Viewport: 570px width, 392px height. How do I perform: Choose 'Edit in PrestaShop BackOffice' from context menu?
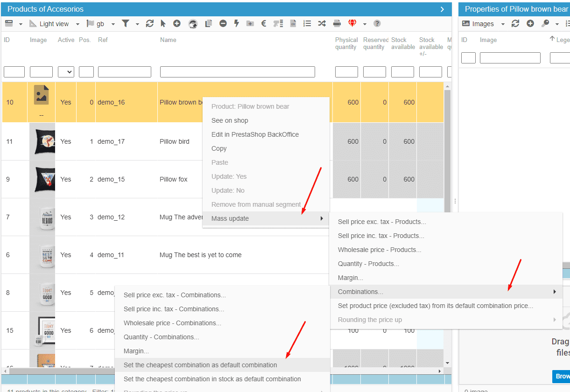pos(255,134)
